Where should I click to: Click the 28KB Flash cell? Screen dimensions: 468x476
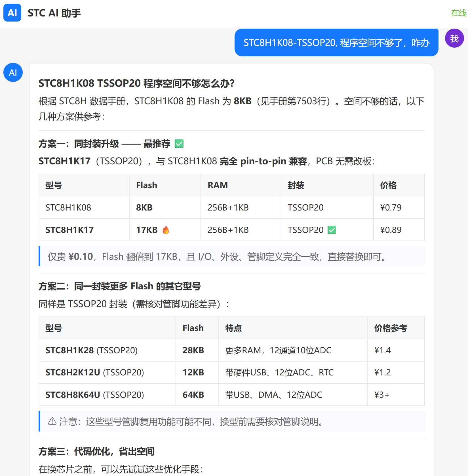[x=197, y=350]
